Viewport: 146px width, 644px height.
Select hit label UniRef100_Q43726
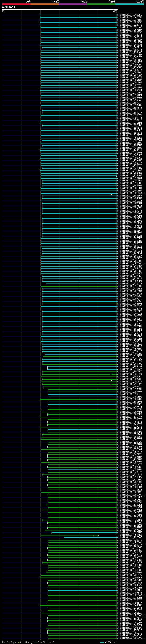131,48
